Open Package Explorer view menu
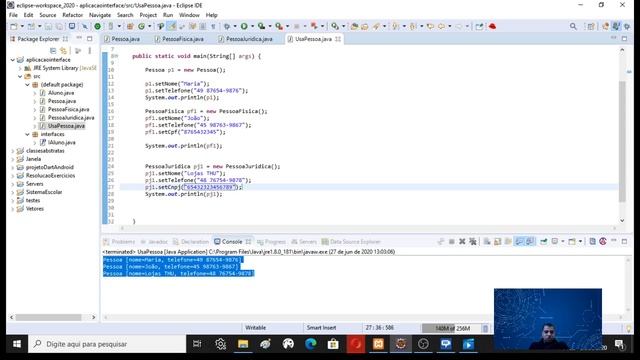 click(90, 51)
